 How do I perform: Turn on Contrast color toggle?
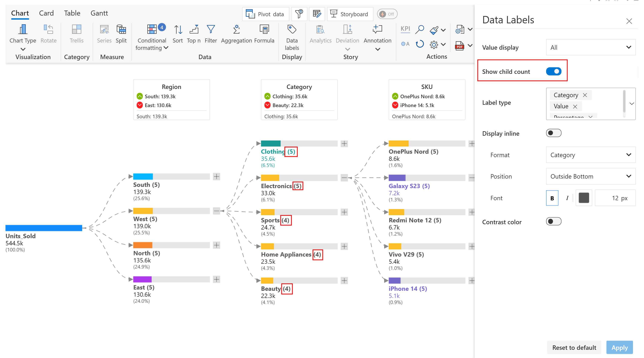[553, 221]
